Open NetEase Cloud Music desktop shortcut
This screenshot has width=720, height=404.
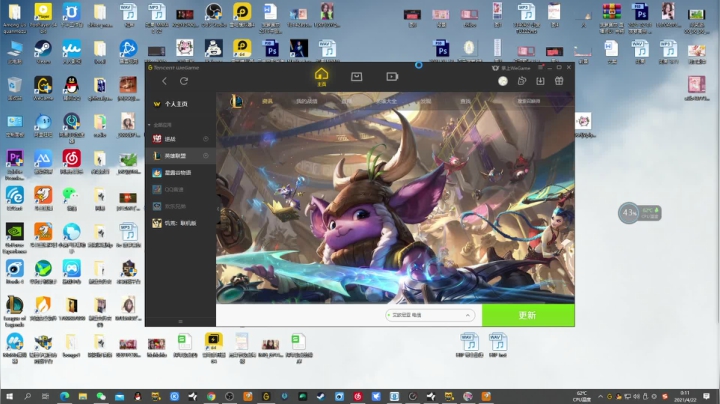[71, 162]
